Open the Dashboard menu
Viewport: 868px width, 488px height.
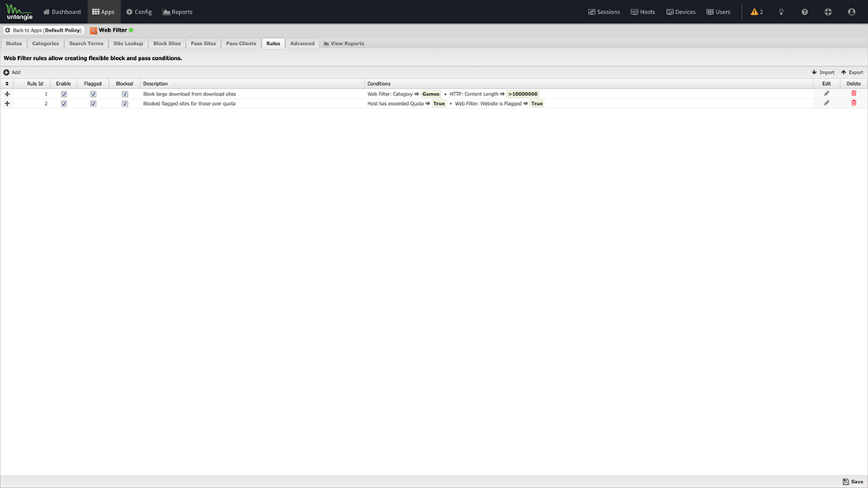(62, 12)
